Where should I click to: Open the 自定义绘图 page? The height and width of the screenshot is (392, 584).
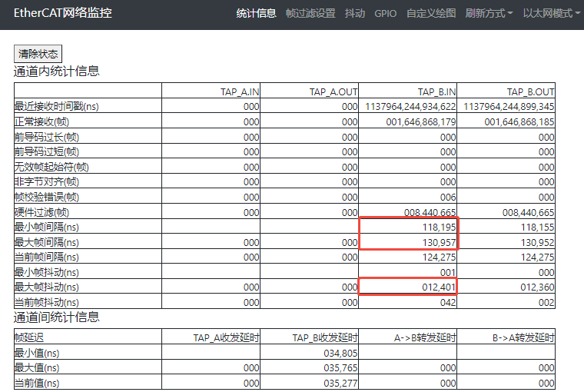click(431, 13)
